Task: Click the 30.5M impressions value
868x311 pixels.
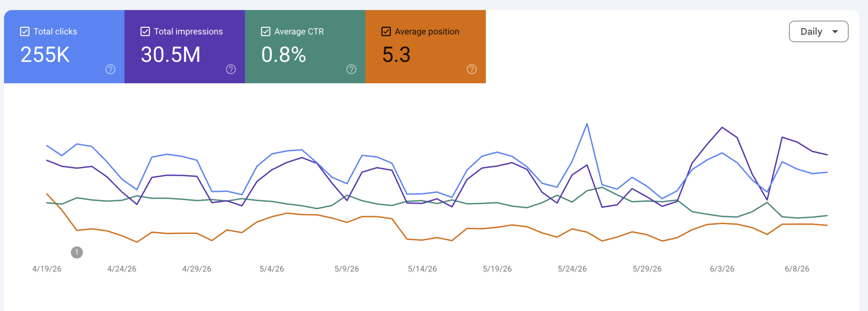Action: pyautogui.click(x=171, y=55)
